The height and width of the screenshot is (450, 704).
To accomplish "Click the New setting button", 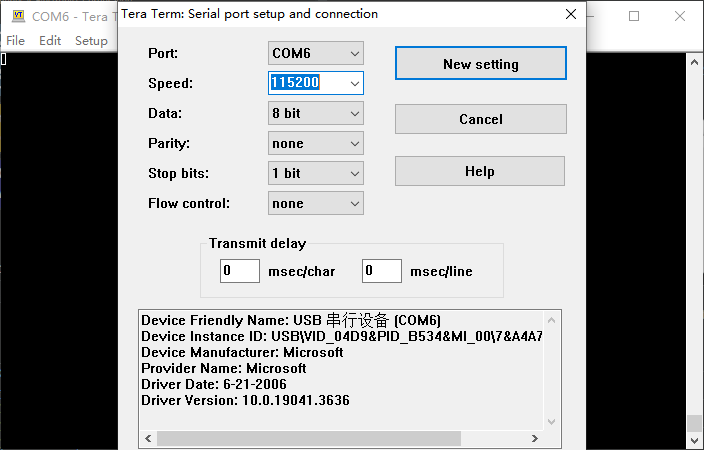I will [480, 63].
